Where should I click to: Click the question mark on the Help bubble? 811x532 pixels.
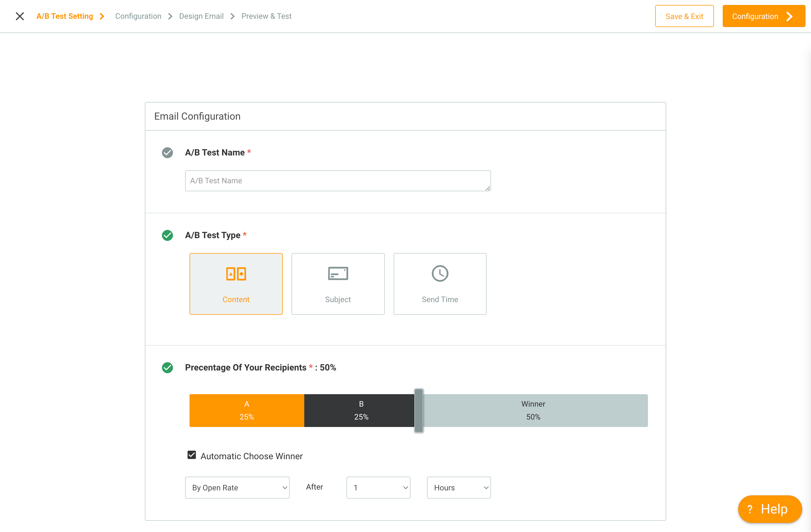(x=750, y=509)
